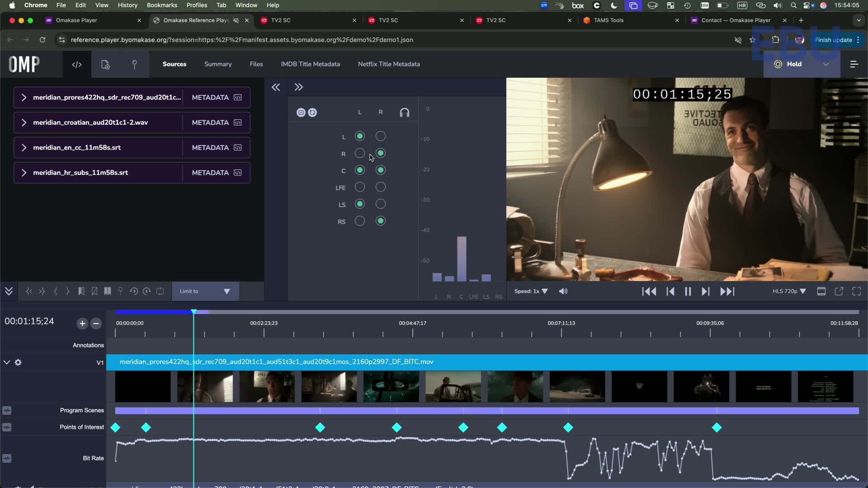Mute the player volume speaker icon

pyautogui.click(x=563, y=291)
